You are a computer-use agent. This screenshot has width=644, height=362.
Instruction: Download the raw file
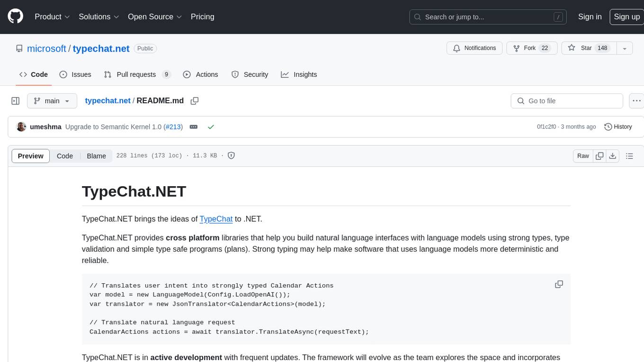click(x=612, y=156)
